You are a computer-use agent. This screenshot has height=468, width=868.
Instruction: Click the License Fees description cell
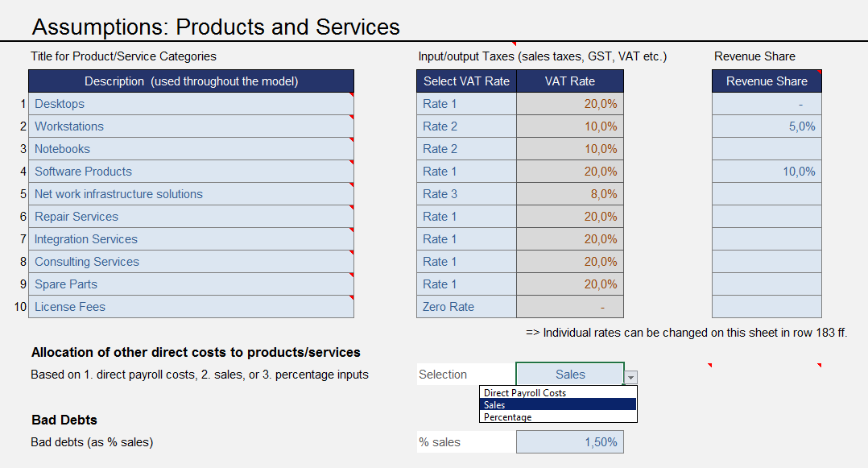point(191,307)
